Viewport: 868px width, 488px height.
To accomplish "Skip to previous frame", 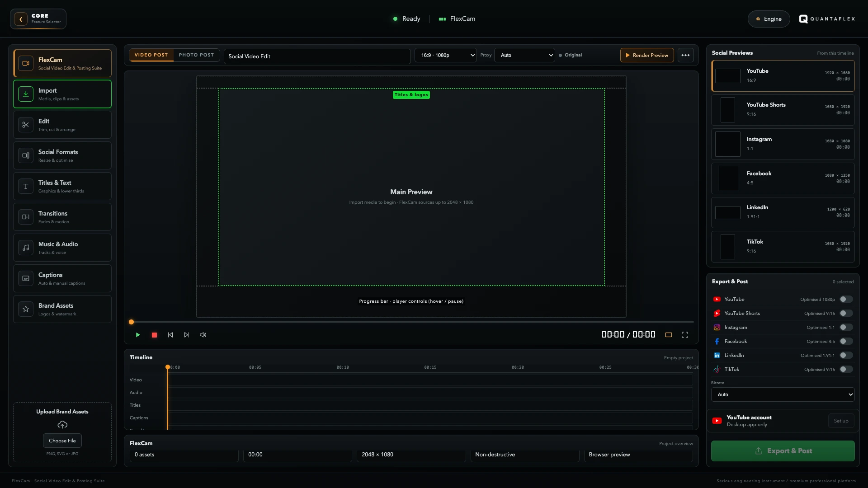I will [x=170, y=335].
